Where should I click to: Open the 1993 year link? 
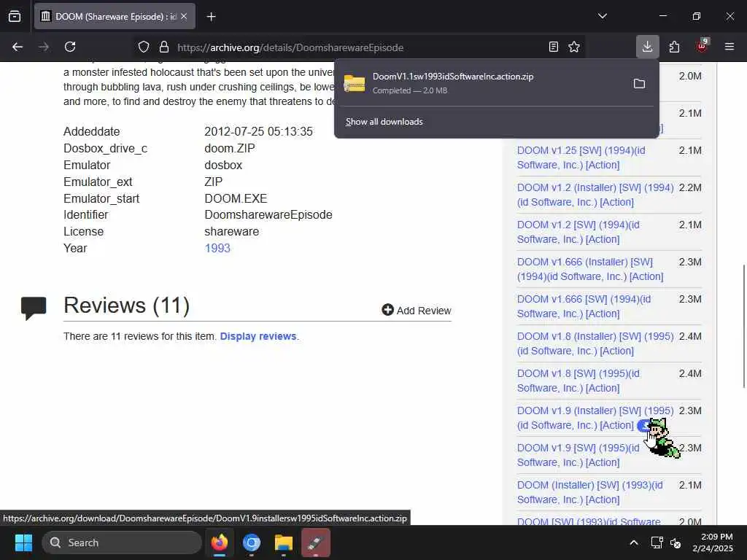[217, 248]
